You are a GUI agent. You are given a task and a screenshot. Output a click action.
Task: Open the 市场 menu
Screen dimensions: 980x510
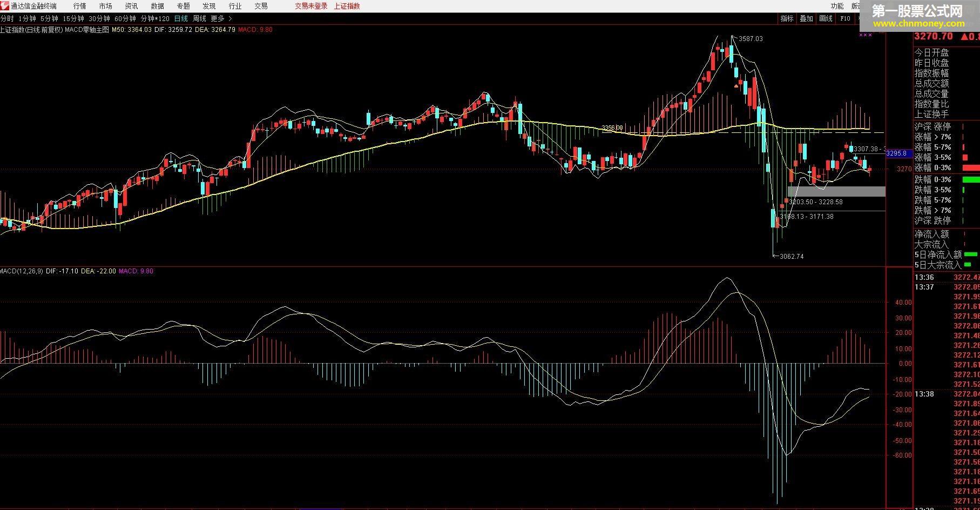click(105, 6)
